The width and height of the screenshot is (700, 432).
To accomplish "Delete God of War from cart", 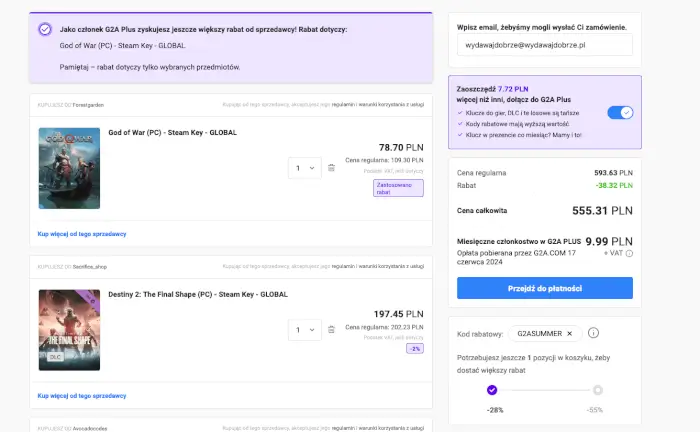I will pos(331,167).
